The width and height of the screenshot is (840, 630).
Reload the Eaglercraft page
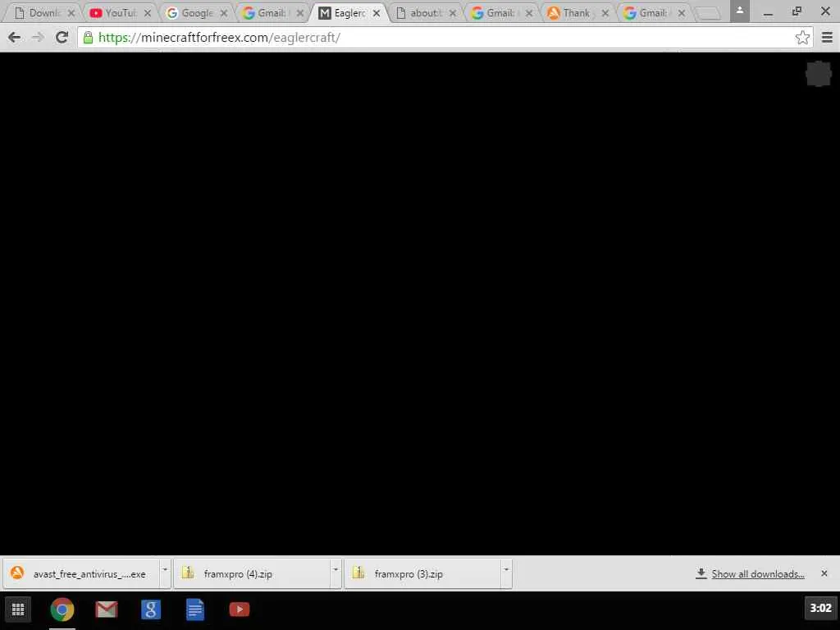click(x=62, y=38)
